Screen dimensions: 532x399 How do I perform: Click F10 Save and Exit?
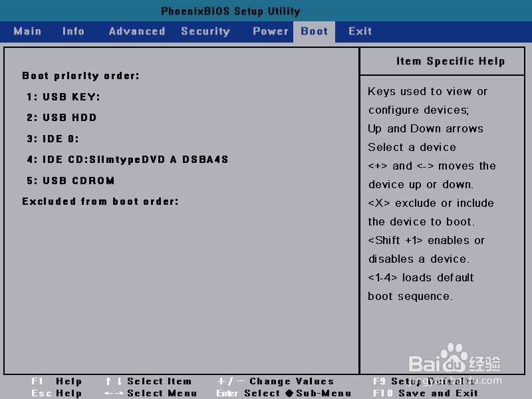pyautogui.click(x=426, y=393)
